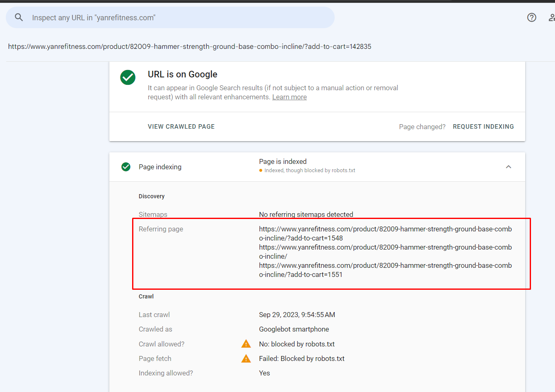Click referring URL ending add-to-cart=1551
Viewport: 555px width, 392px height.
click(x=386, y=270)
